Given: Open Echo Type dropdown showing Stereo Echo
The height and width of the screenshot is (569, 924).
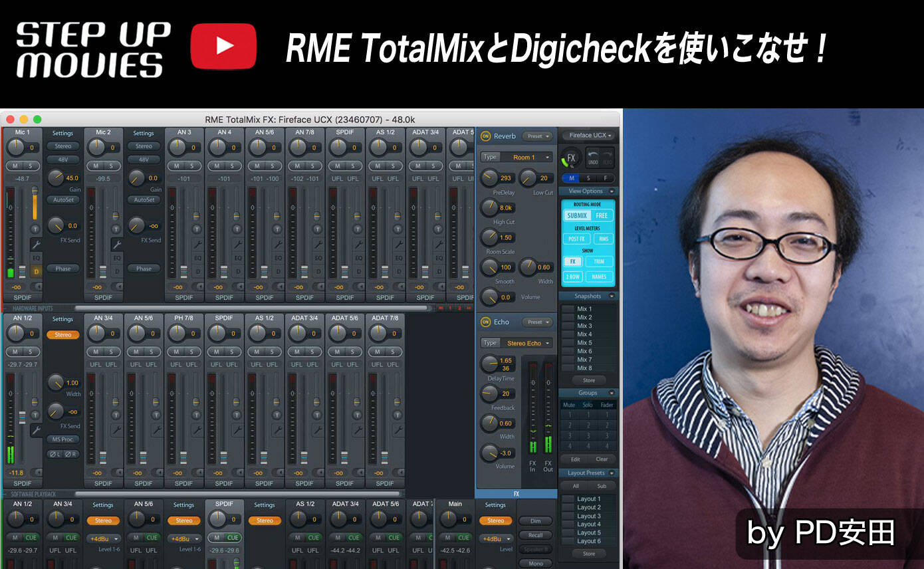Looking at the screenshot, I should [517, 343].
